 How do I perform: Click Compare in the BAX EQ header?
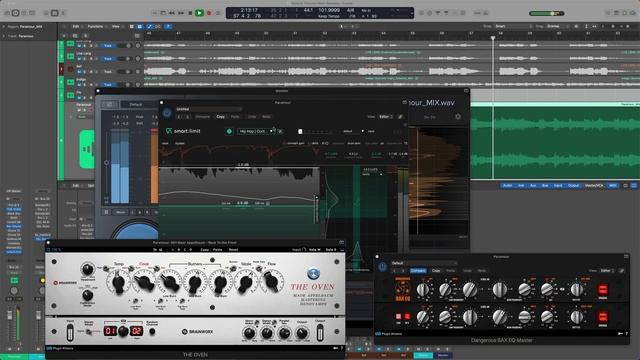click(x=418, y=271)
